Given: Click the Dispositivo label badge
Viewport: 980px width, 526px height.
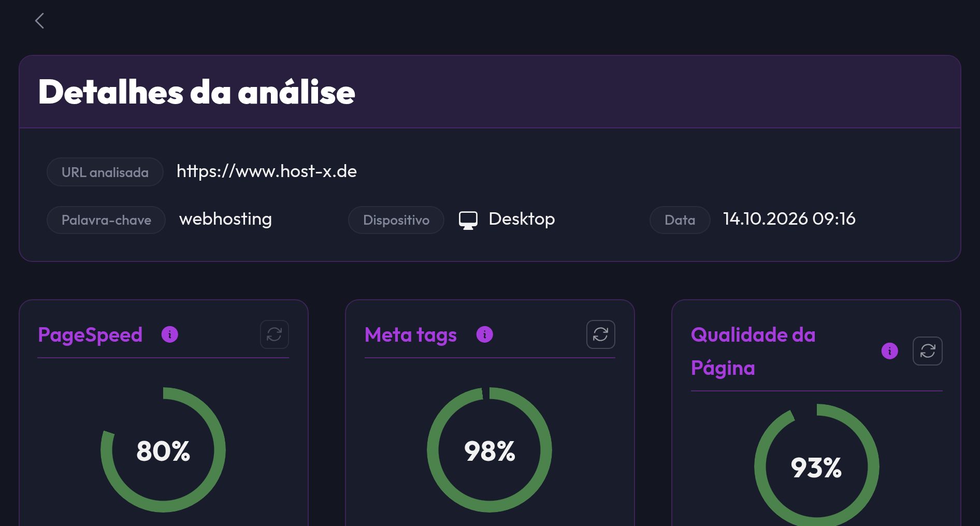Looking at the screenshot, I should [396, 220].
